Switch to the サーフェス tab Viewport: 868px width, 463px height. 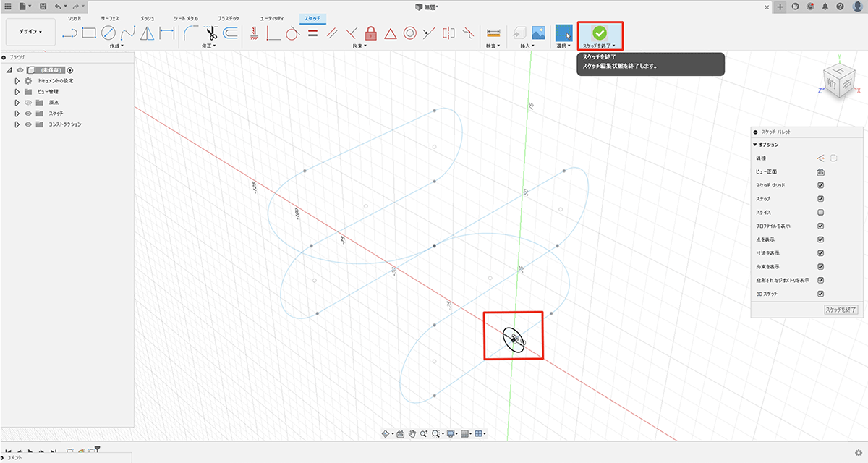coord(111,17)
